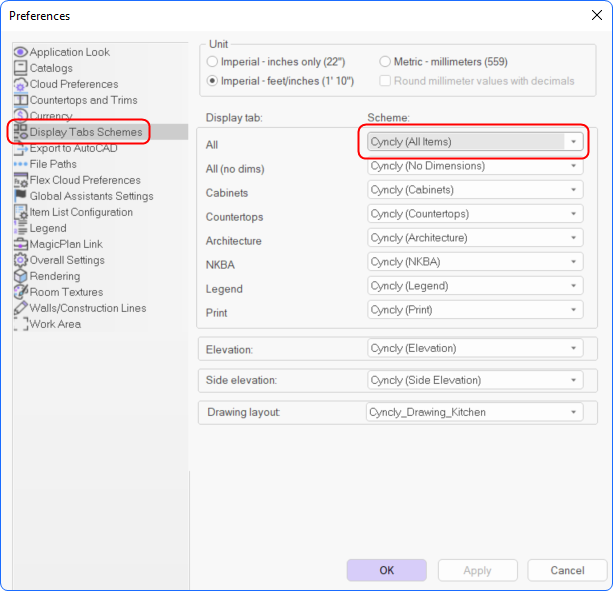Click the Currency dollar icon
Viewport: 613px width, 591px height.
pyautogui.click(x=21, y=116)
